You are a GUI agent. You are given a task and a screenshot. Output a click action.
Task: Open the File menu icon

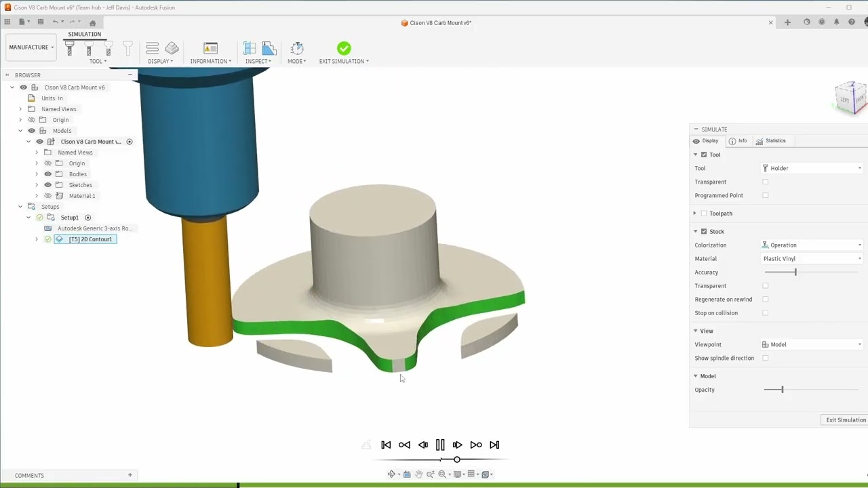(x=23, y=22)
